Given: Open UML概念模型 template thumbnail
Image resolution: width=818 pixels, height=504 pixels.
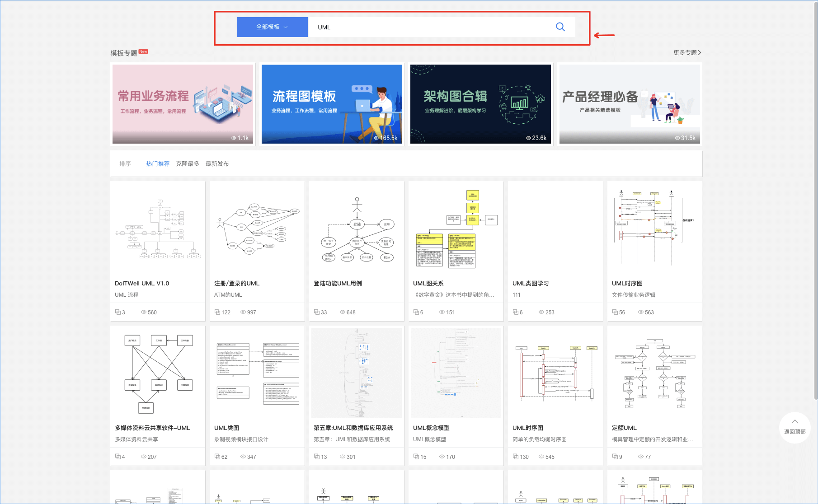Looking at the screenshot, I should pyautogui.click(x=456, y=373).
